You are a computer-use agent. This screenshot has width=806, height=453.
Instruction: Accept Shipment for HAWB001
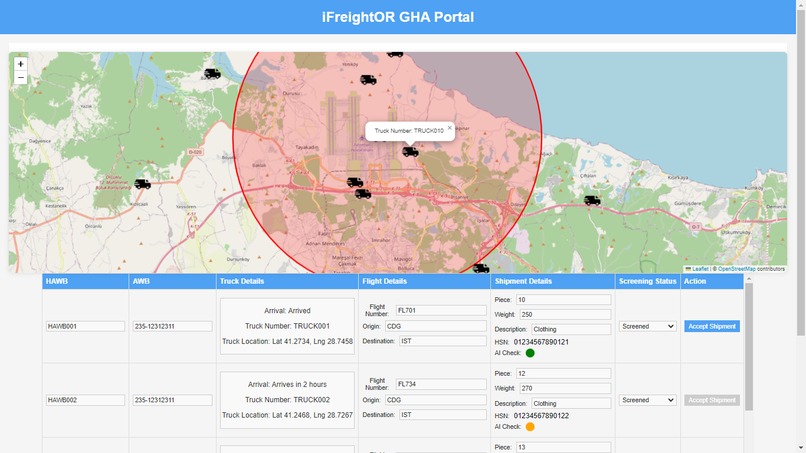pyautogui.click(x=712, y=327)
